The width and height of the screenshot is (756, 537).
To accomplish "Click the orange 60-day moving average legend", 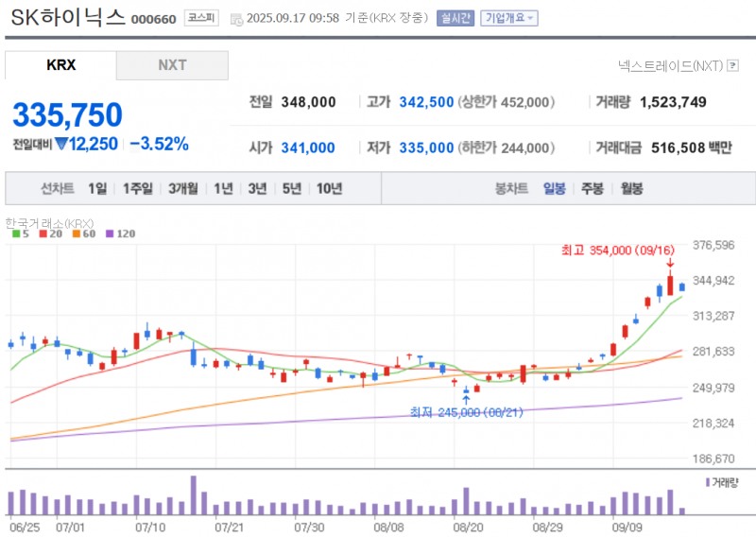I will coord(84,234).
